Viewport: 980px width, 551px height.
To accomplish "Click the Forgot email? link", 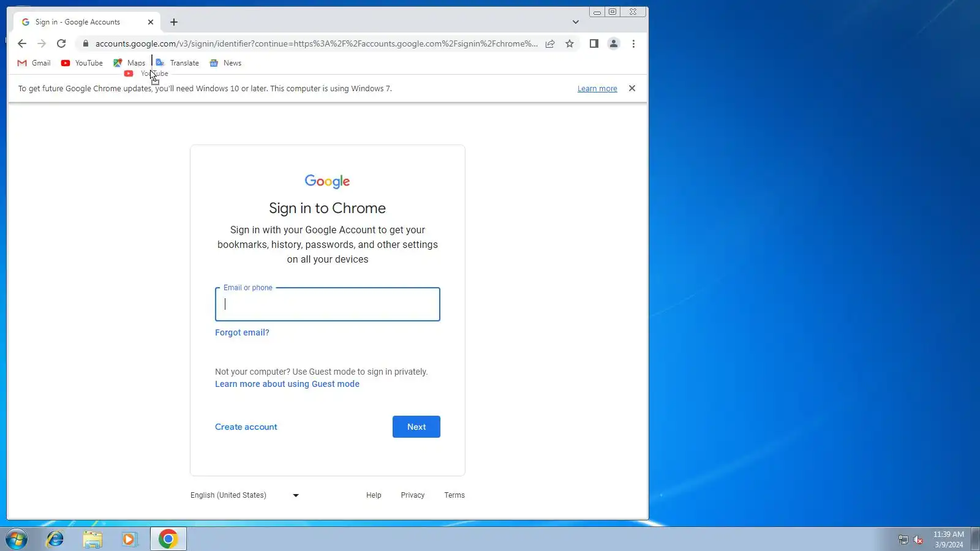I will [x=242, y=332].
